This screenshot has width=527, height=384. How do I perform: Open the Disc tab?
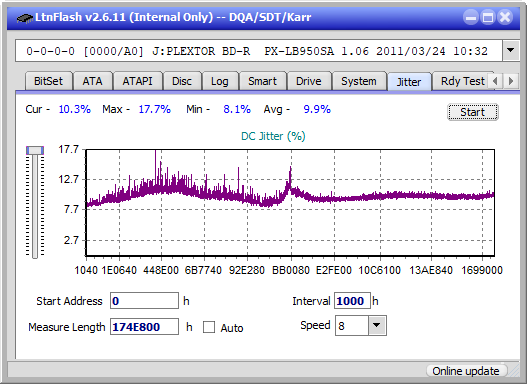[x=182, y=81]
